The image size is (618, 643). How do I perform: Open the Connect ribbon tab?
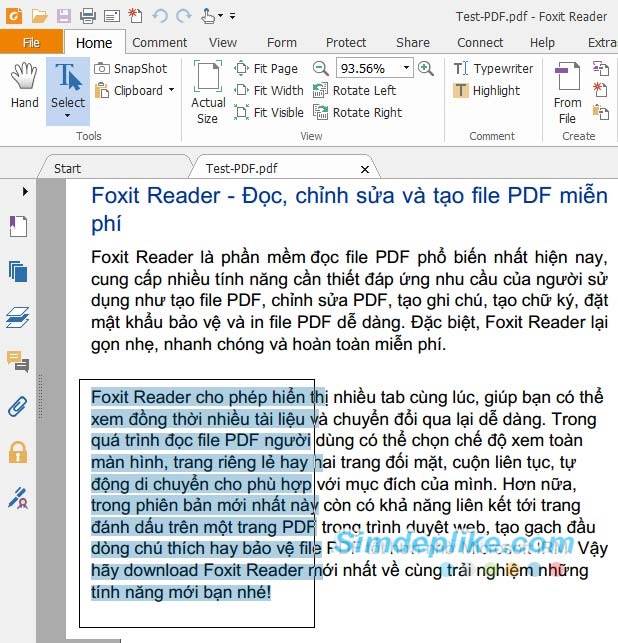[480, 42]
